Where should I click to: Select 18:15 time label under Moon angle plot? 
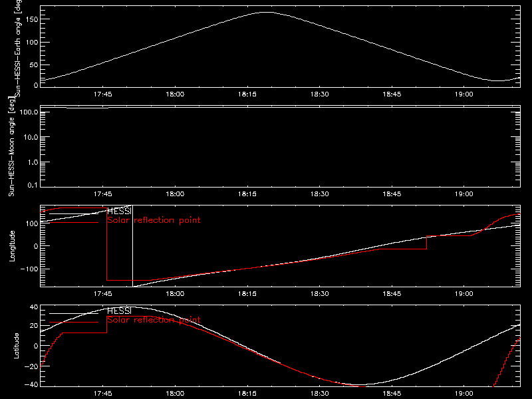tap(247, 194)
